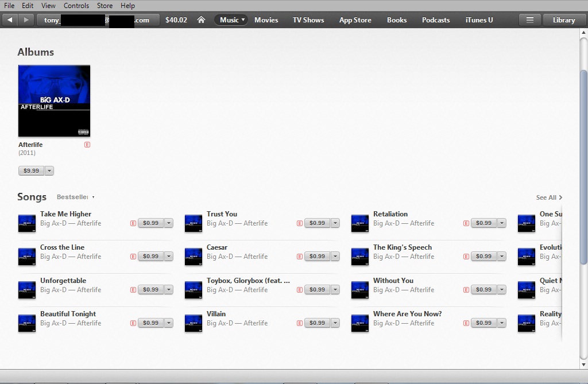This screenshot has height=384, width=588.
Task: Buy Beautiful Tonight for $0.99
Action: coord(150,323)
